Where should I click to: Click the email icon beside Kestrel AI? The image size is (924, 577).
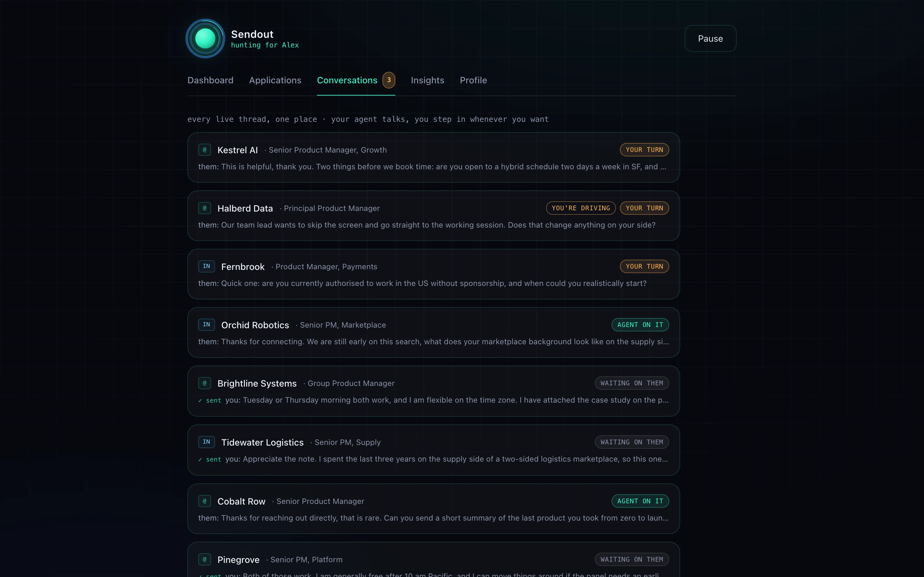click(x=205, y=150)
